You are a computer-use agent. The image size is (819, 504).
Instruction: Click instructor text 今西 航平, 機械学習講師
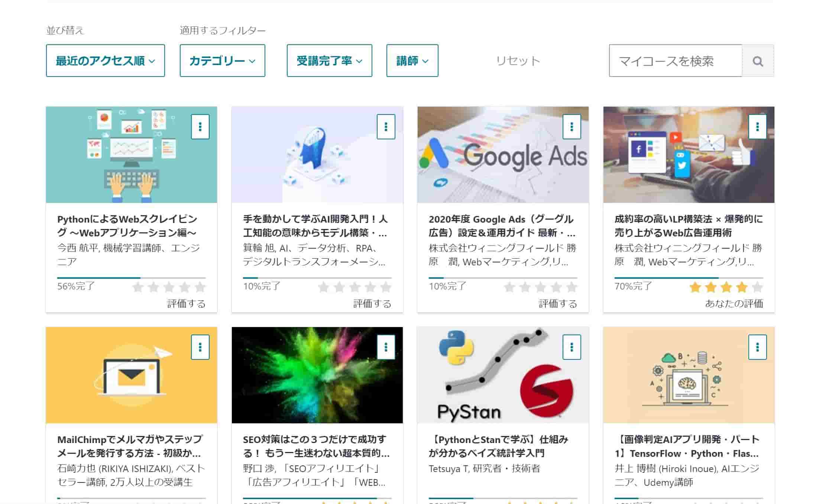pyautogui.click(x=129, y=255)
